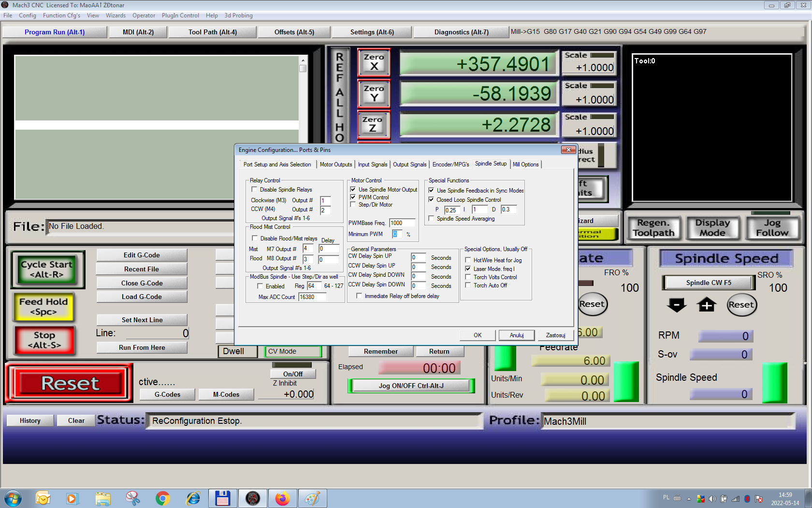Toggle HotWire Heat for Jog checkbox
This screenshot has width=812, height=508.
click(x=468, y=260)
